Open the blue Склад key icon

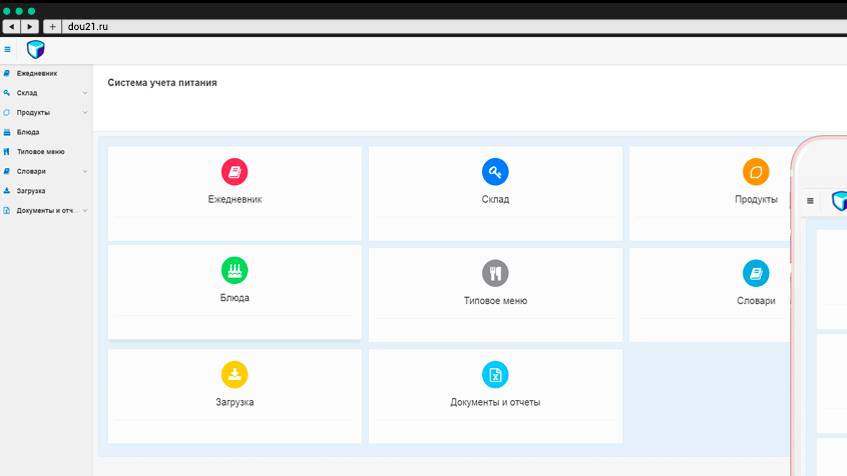(x=495, y=172)
